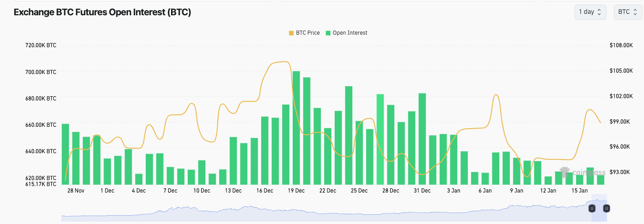Image resolution: width=644 pixels, height=224 pixels.
Task: Click the last bar on the far right
Action: [x=601, y=180]
